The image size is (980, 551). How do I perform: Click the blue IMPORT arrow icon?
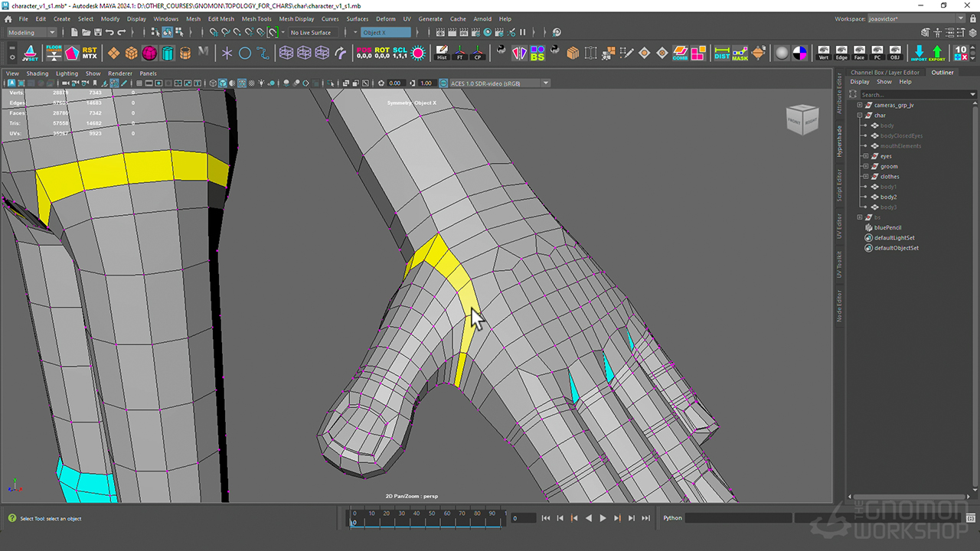919,53
